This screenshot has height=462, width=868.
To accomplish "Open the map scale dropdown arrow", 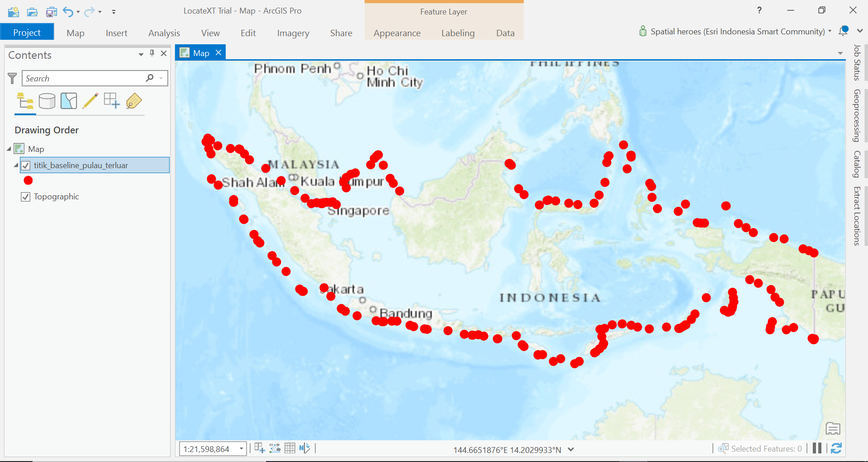I will point(242,449).
